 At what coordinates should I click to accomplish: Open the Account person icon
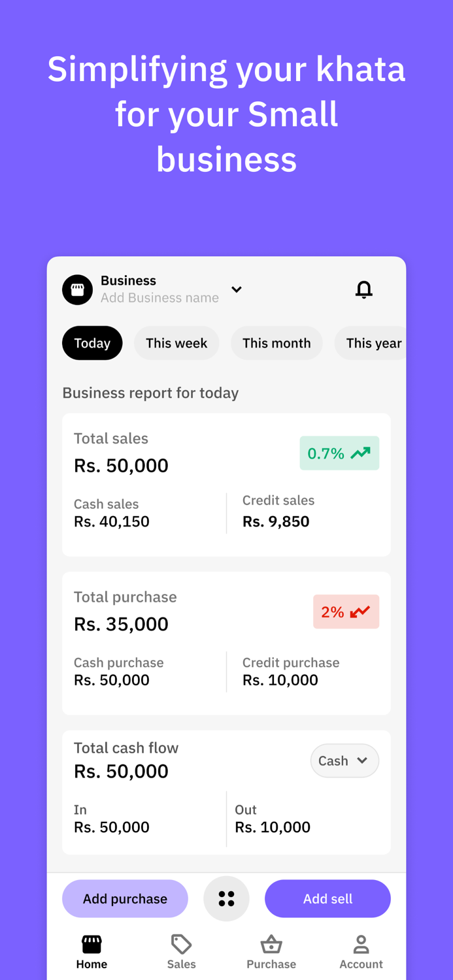pyautogui.click(x=361, y=943)
